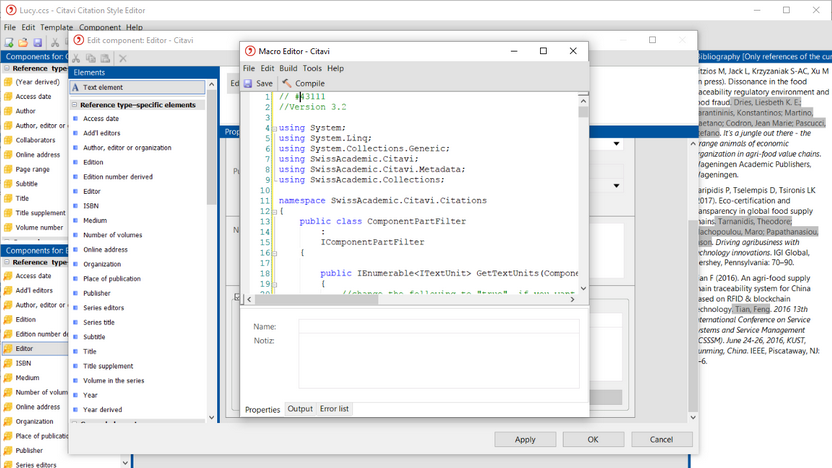Viewport: 832px width, 468px height.
Task: Click the Place of publication icon in Elements list
Action: [75, 279]
